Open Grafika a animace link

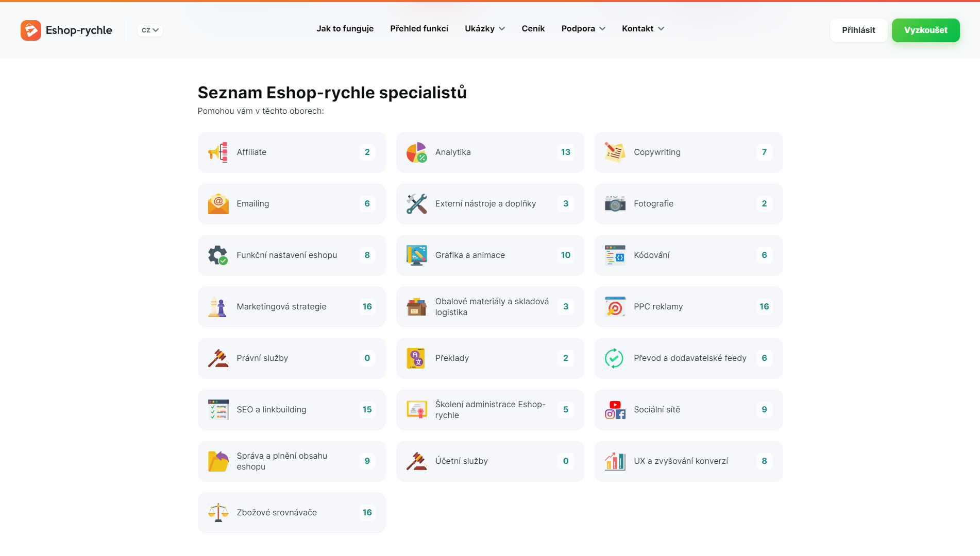(470, 255)
